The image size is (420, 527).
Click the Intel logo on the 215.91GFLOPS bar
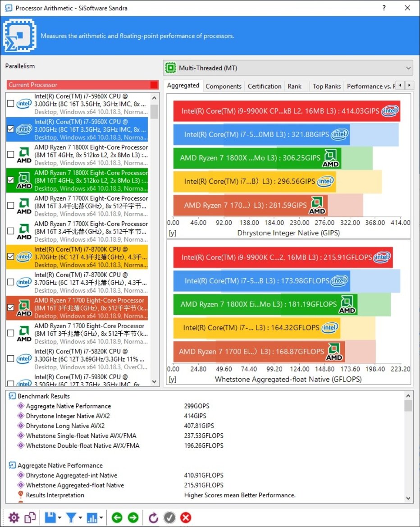click(382, 257)
